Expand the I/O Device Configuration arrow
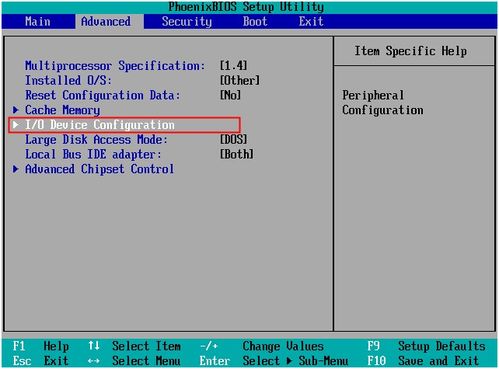This screenshot has height=369, width=499. 15,124
